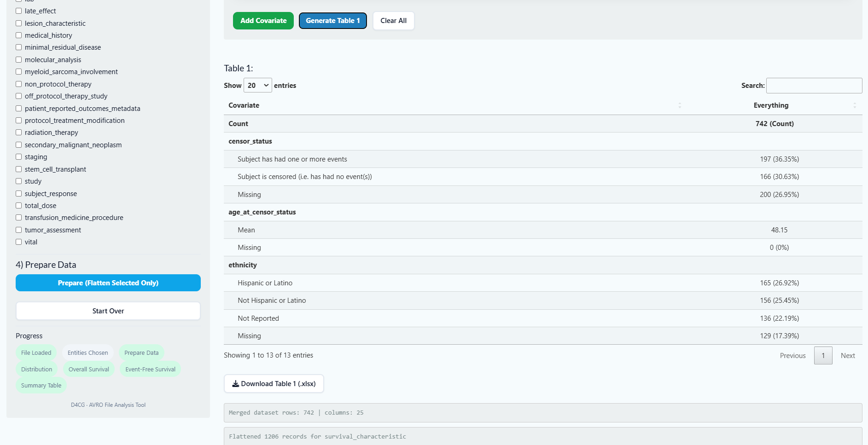Click in the table Search field

tap(814, 86)
